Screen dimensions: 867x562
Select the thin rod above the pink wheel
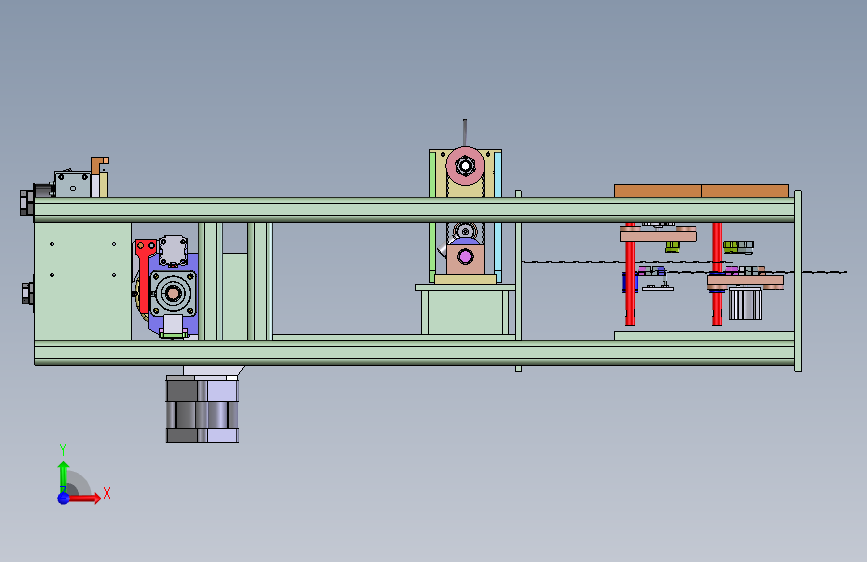465,133
